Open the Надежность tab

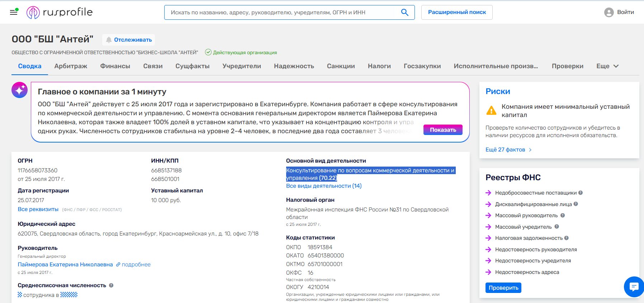pyautogui.click(x=294, y=66)
